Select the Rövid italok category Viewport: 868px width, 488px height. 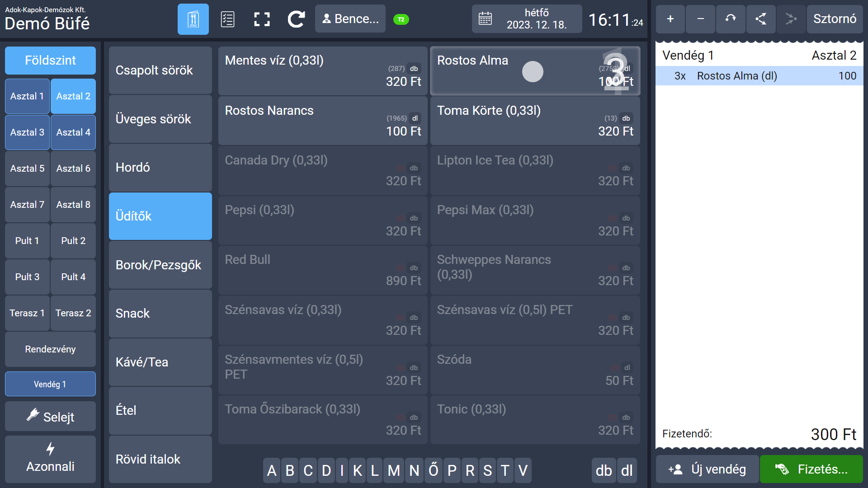[160, 460]
